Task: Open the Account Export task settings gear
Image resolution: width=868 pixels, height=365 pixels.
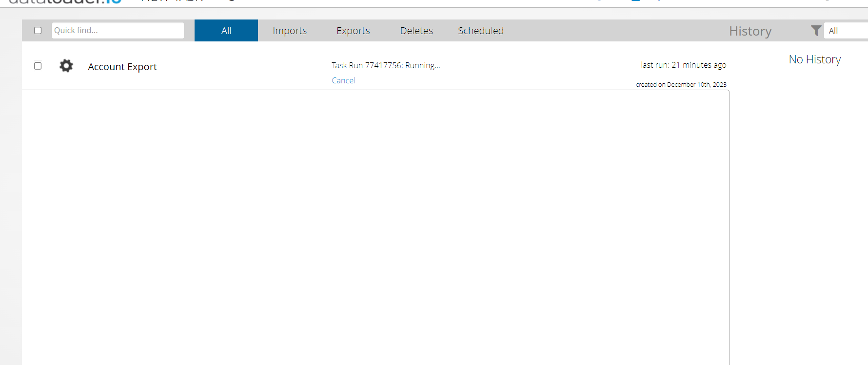Action: click(66, 66)
